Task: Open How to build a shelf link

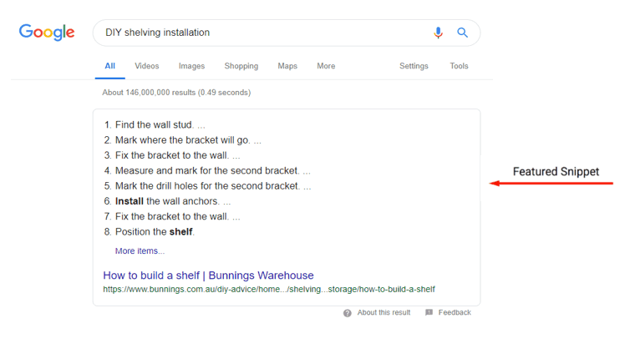Action: click(208, 275)
